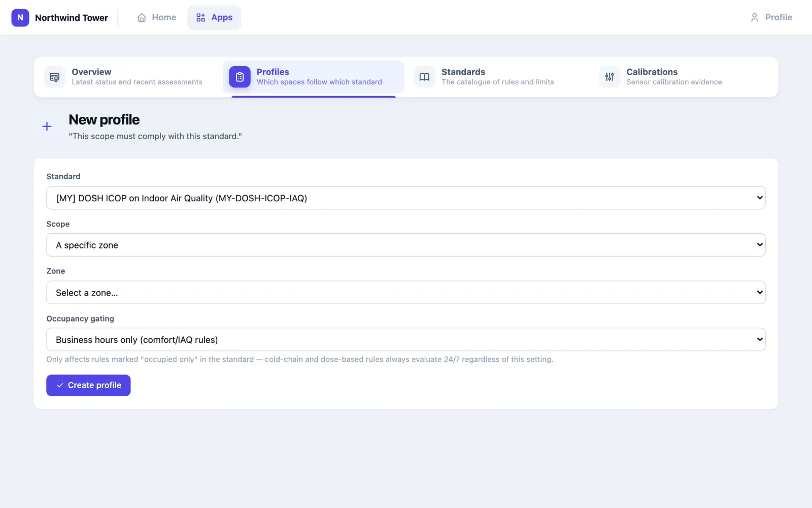Click the Create profile button
This screenshot has height=508, width=812.
pyautogui.click(x=88, y=386)
